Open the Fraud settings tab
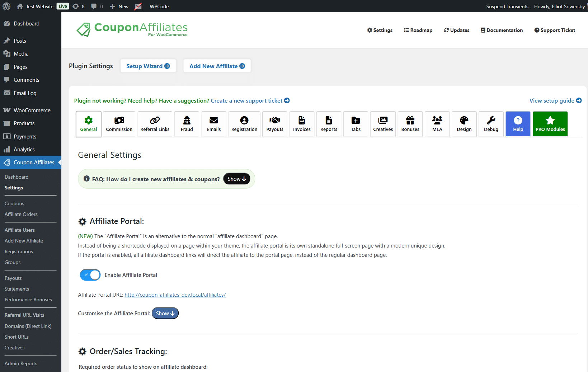 [187, 124]
